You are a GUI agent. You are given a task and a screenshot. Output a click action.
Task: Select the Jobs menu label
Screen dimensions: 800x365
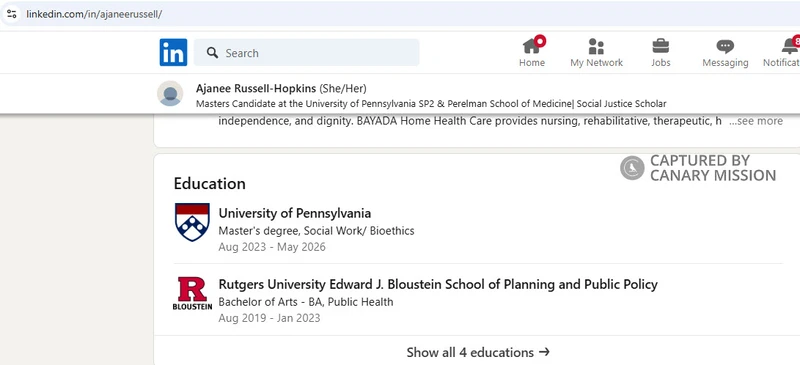(x=661, y=63)
